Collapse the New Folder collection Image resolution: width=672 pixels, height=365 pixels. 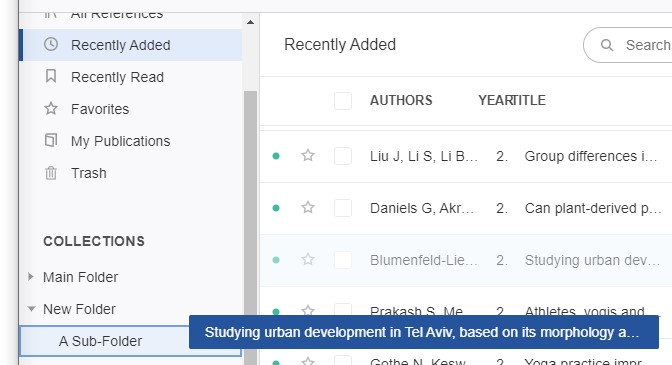[31, 309]
